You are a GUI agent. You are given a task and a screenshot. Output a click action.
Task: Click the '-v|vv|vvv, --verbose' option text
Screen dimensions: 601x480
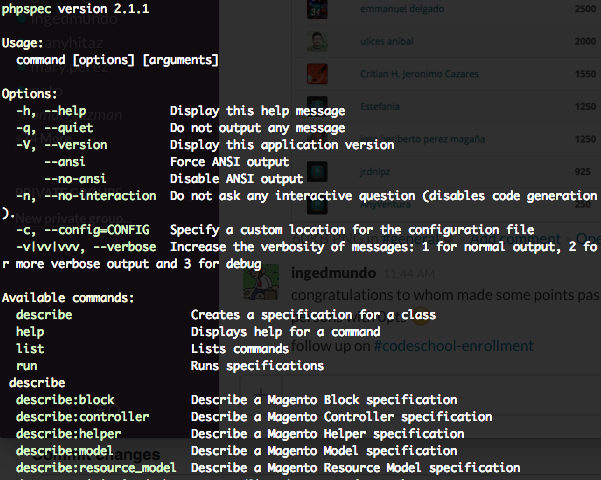(86, 247)
